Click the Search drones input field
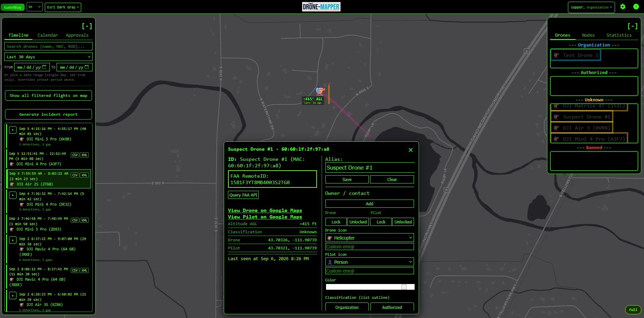 click(49, 46)
